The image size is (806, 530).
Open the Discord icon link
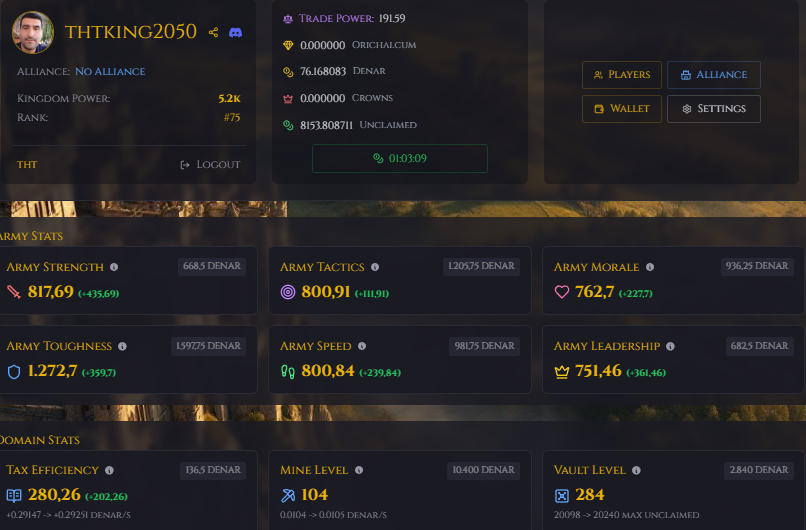tap(235, 32)
